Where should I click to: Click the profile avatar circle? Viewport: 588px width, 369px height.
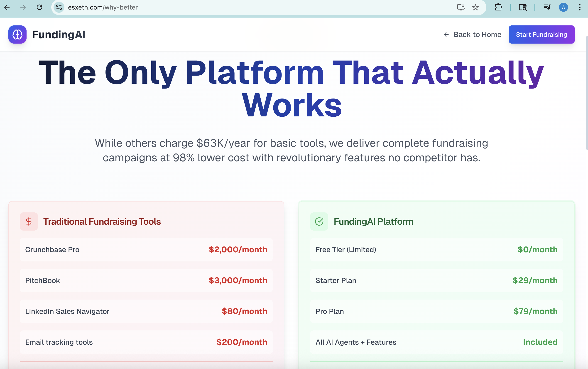coord(563,7)
